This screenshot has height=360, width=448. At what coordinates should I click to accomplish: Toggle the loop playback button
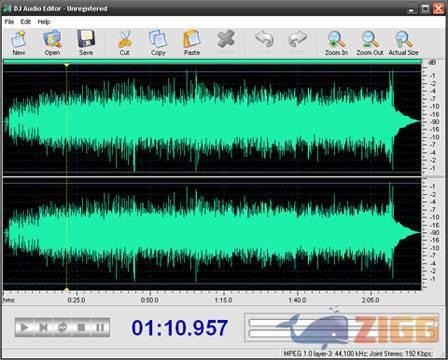62,327
